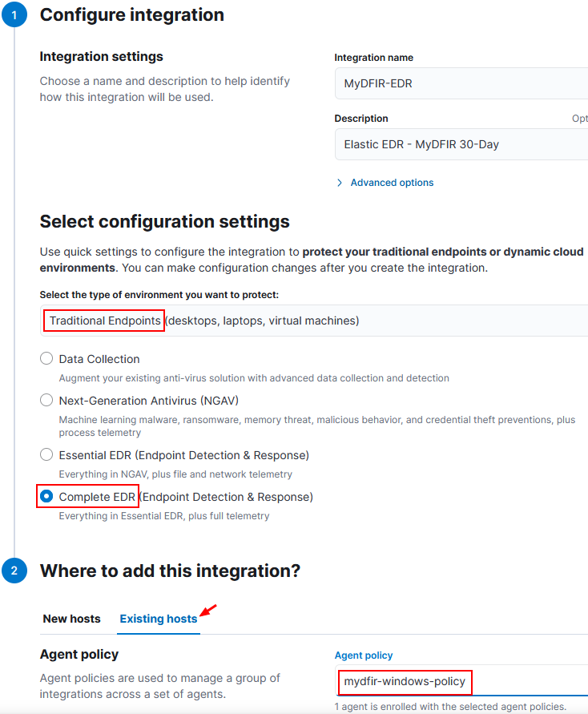588x714 pixels.
Task: Expand Advanced options
Action: click(x=392, y=183)
